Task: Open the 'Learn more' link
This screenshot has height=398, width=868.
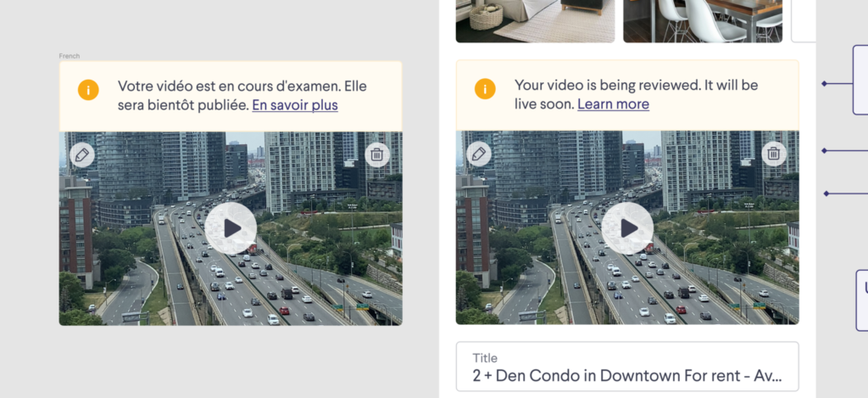Action: point(614,104)
